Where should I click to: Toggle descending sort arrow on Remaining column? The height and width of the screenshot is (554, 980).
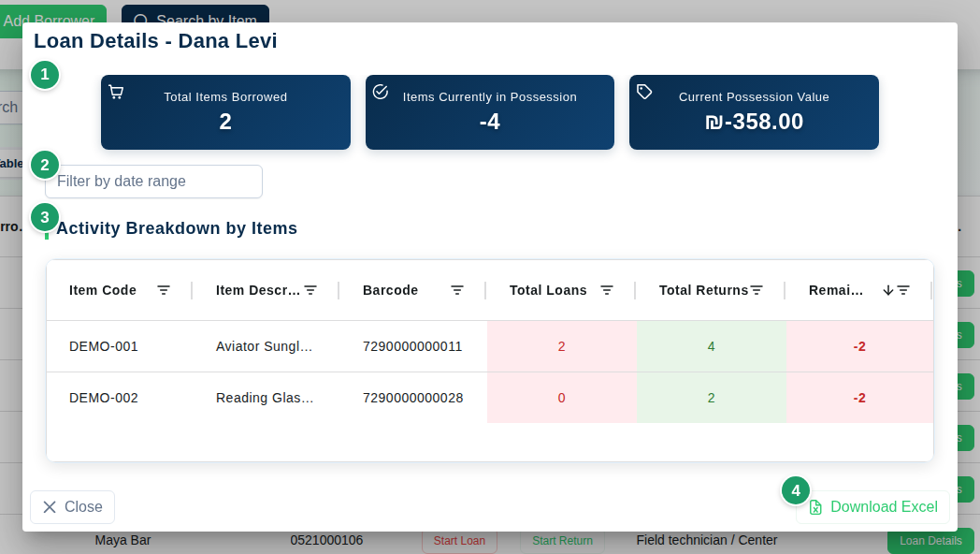(x=888, y=290)
